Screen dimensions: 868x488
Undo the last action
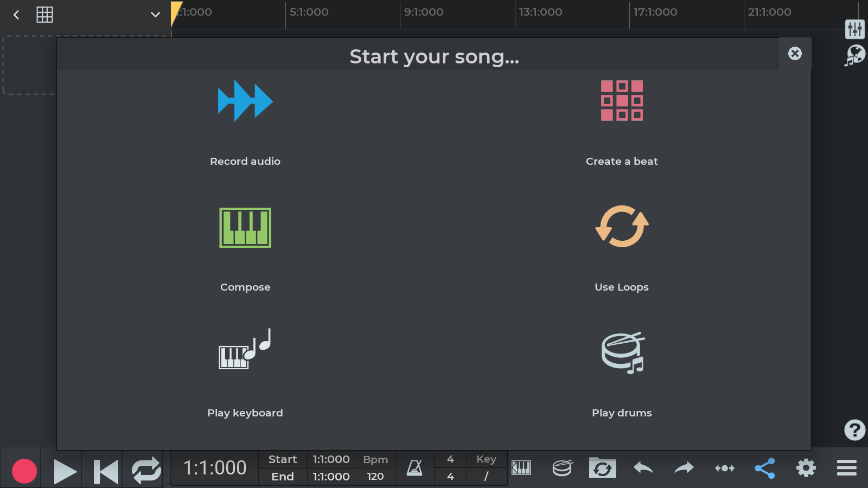[643, 467]
